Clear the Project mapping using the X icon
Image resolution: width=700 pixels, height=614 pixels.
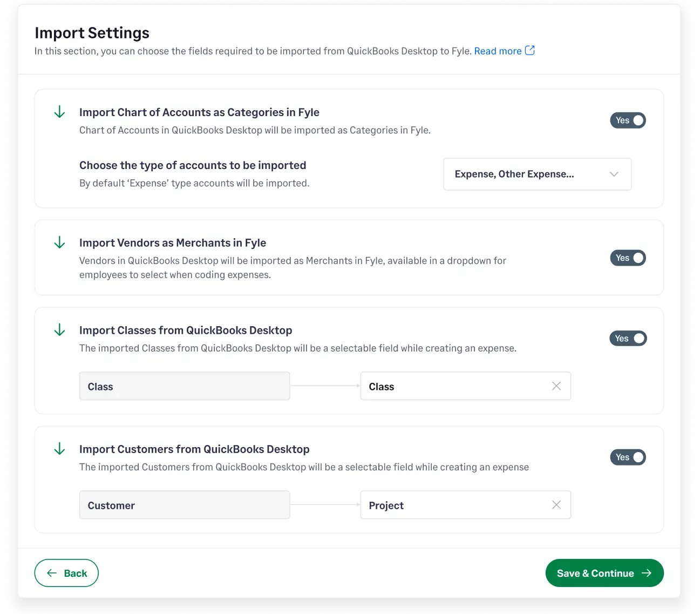(556, 504)
